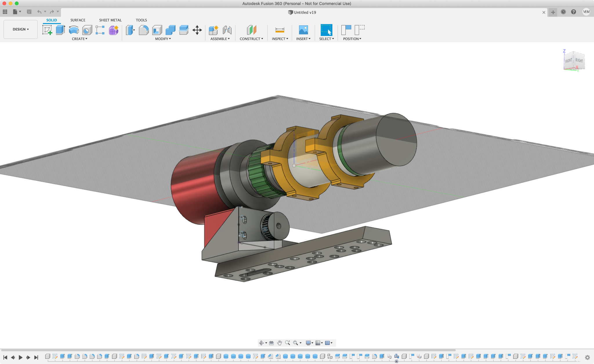
Task: Choose the Offset Face tool
Action: [x=184, y=30]
